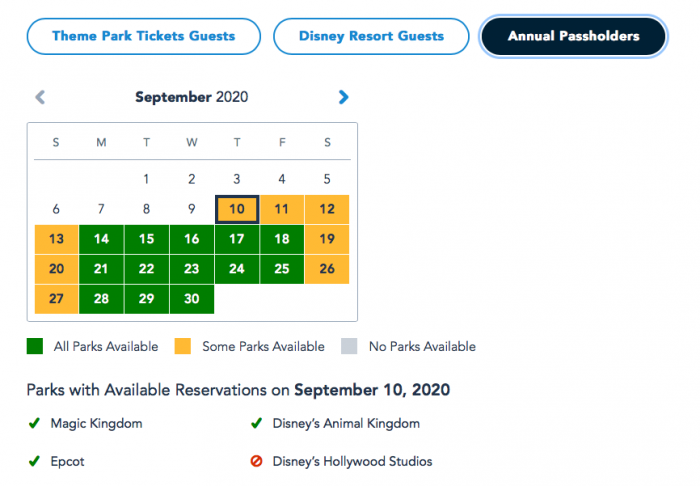Choose September 30 on the calendar
The image size is (700, 486).
coord(191,299)
